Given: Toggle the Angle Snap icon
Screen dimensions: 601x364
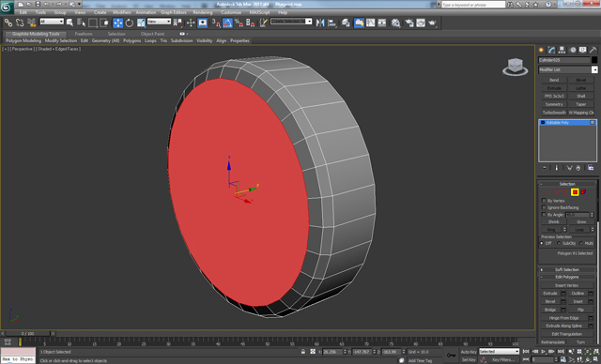Looking at the screenshot, I should (x=227, y=23).
